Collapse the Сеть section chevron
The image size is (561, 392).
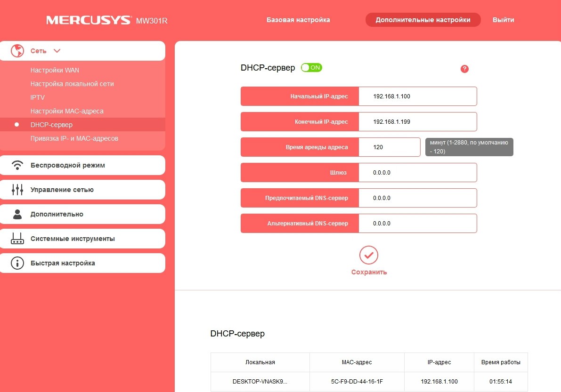click(x=57, y=51)
